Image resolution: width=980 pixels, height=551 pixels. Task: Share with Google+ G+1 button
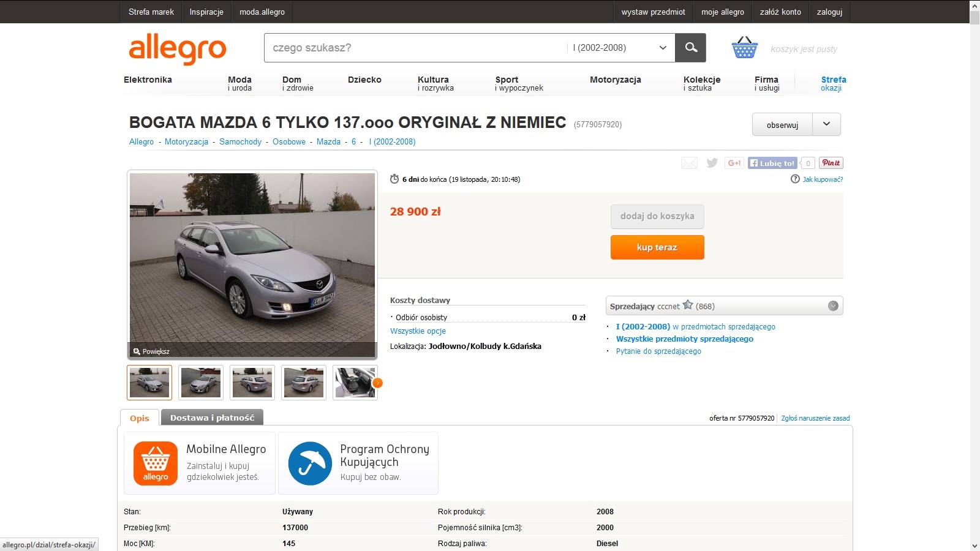[734, 163]
